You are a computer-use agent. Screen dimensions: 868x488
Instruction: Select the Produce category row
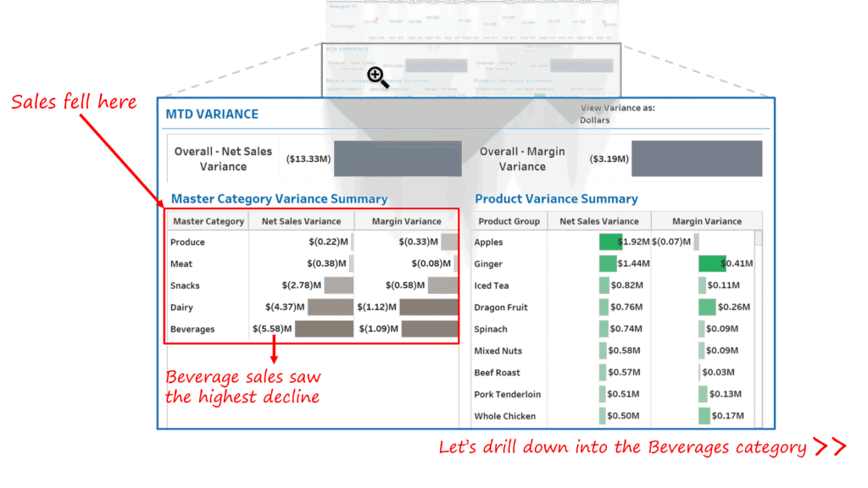313,241
